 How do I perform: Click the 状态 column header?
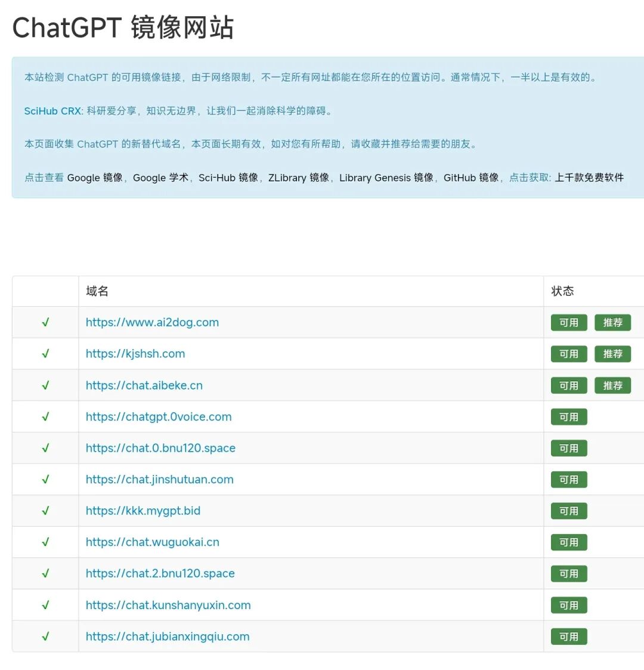(562, 291)
